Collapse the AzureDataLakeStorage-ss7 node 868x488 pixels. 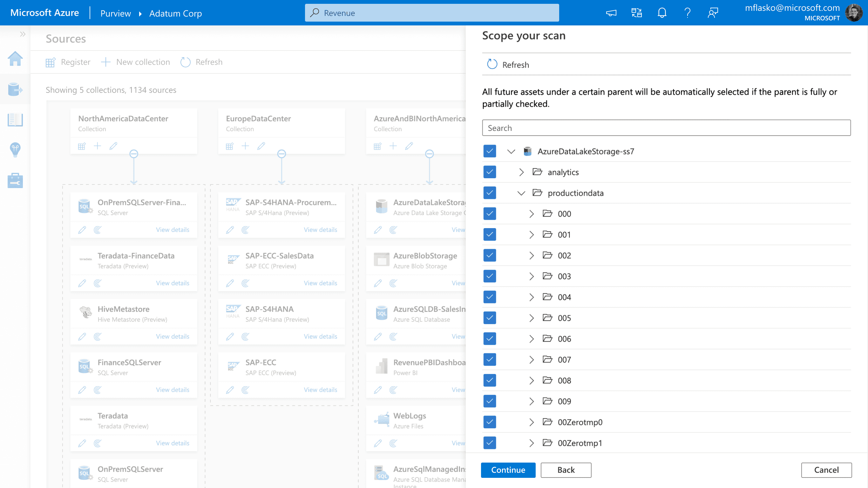pyautogui.click(x=511, y=151)
